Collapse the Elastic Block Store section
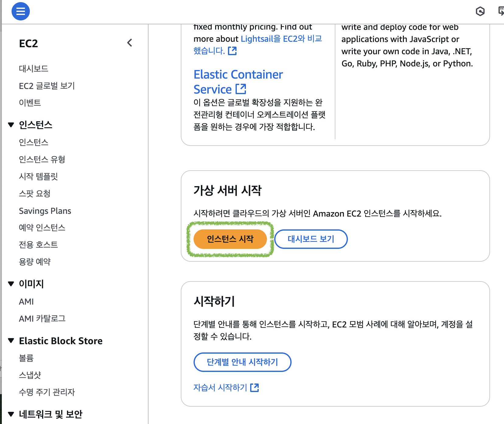The width and height of the screenshot is (504, 424). (11, 341)
